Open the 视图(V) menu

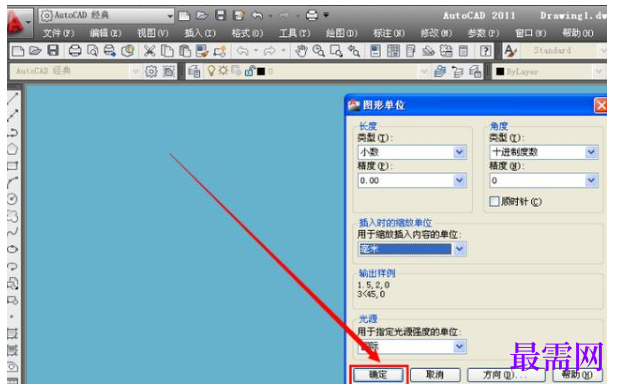153,33
